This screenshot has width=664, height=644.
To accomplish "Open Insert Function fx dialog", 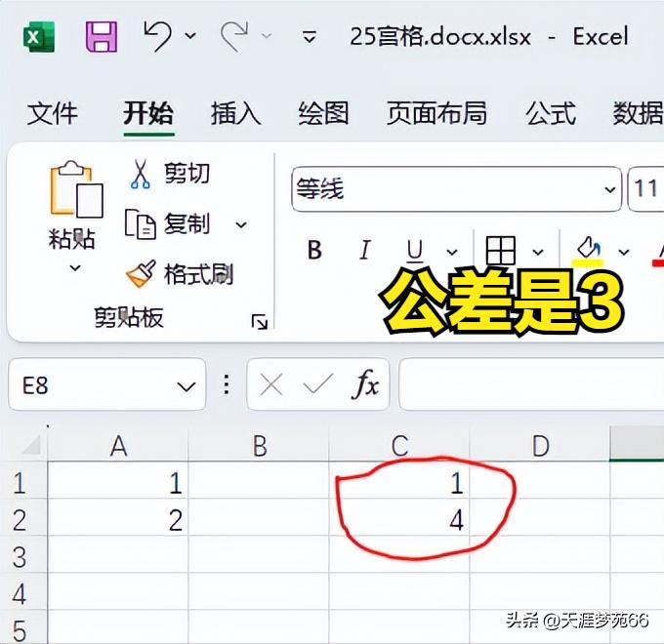I will pyautogui.click(x=364, y=383).
